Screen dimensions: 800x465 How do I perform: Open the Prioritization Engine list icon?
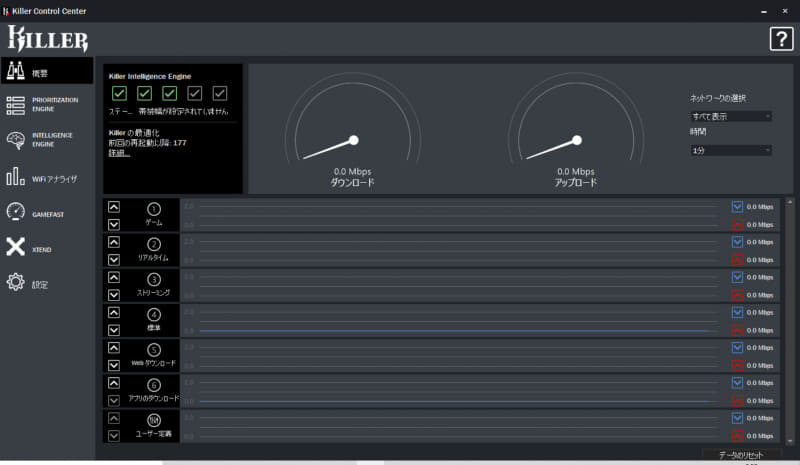[15, 106]
